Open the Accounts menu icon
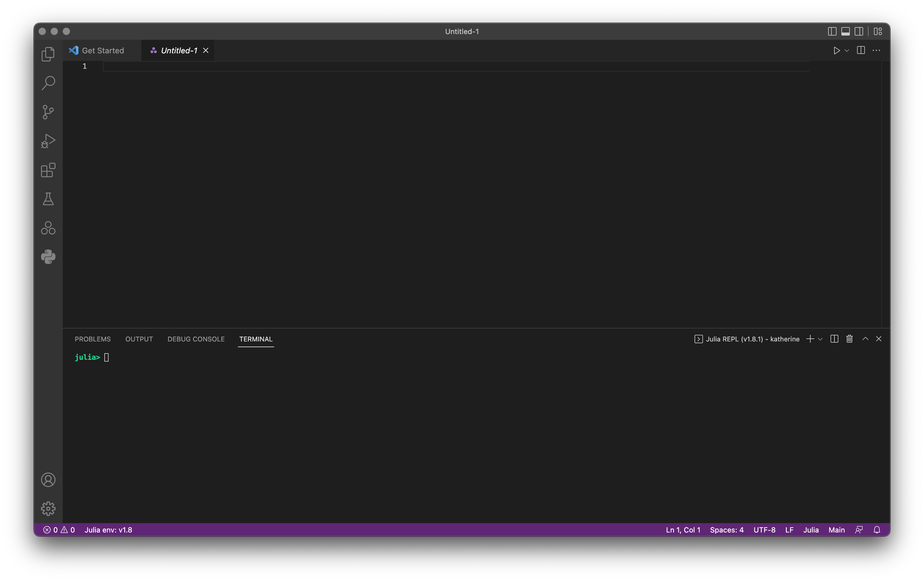Viewport: 924px width, 581px height. [x=48, y=480]
